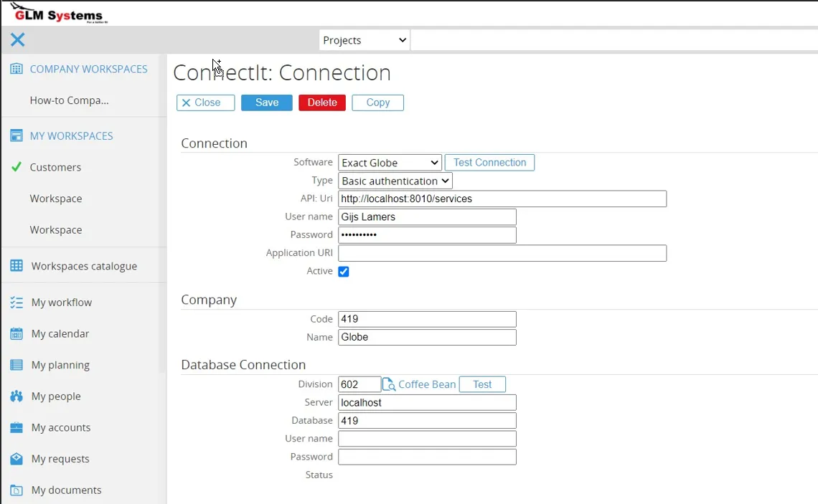The width and height of the screenshot is (818, 504).
Task: Click the blue X icon above sidebar
Action: tap(18, 40)
